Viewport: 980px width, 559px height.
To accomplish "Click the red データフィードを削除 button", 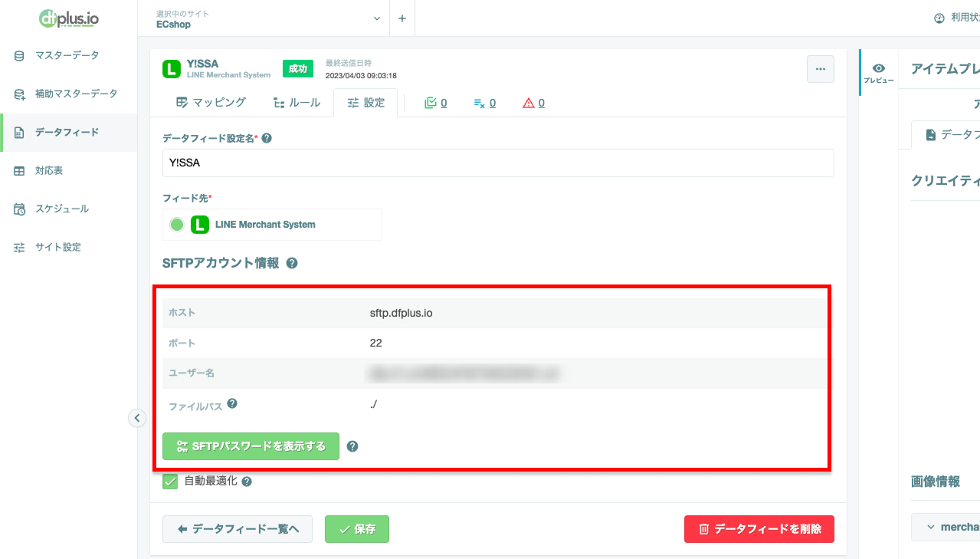I will click(x=759, y=529).
